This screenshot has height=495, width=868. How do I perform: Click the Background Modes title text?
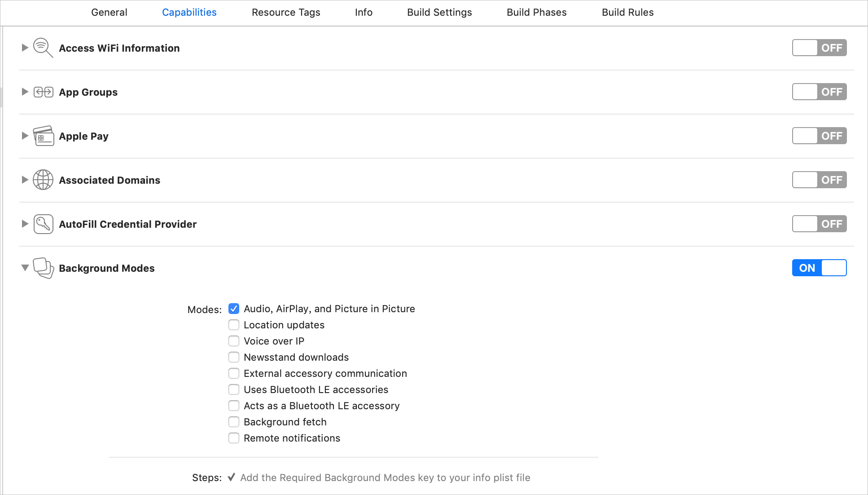pyautogui.click(x=107, y=268)
